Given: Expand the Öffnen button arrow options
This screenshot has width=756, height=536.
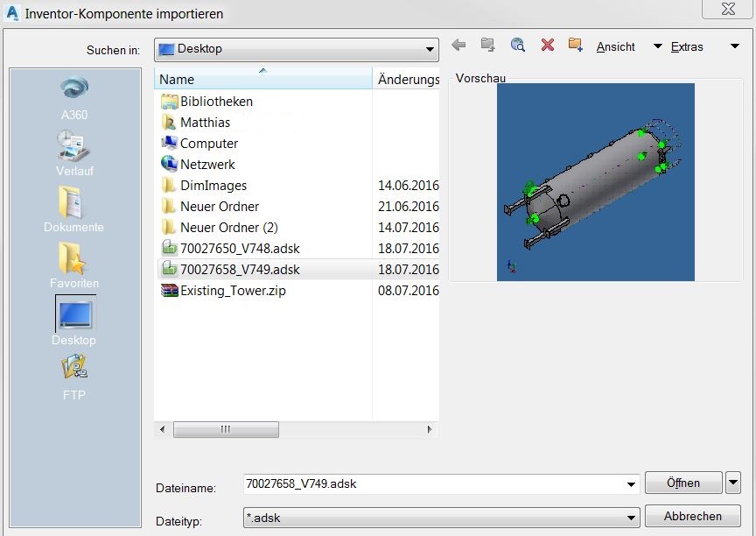Looking at the screenshot, I should point(733,483).
